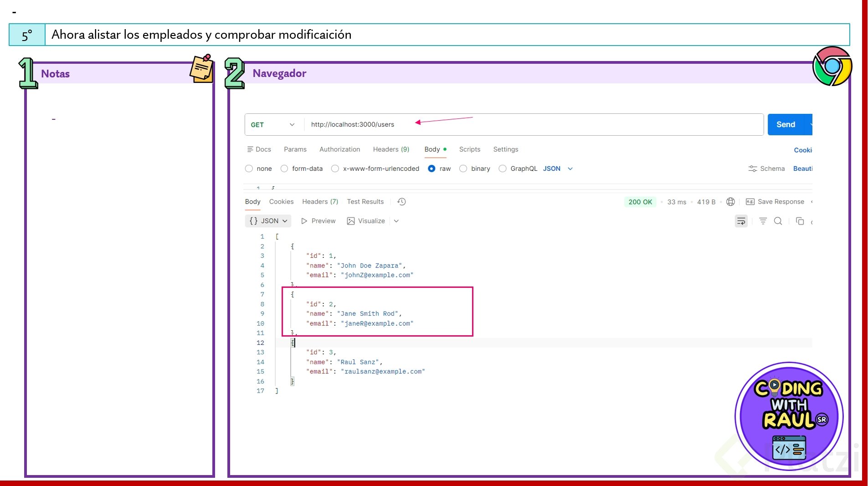Click the filter response icon

(763, 221)
